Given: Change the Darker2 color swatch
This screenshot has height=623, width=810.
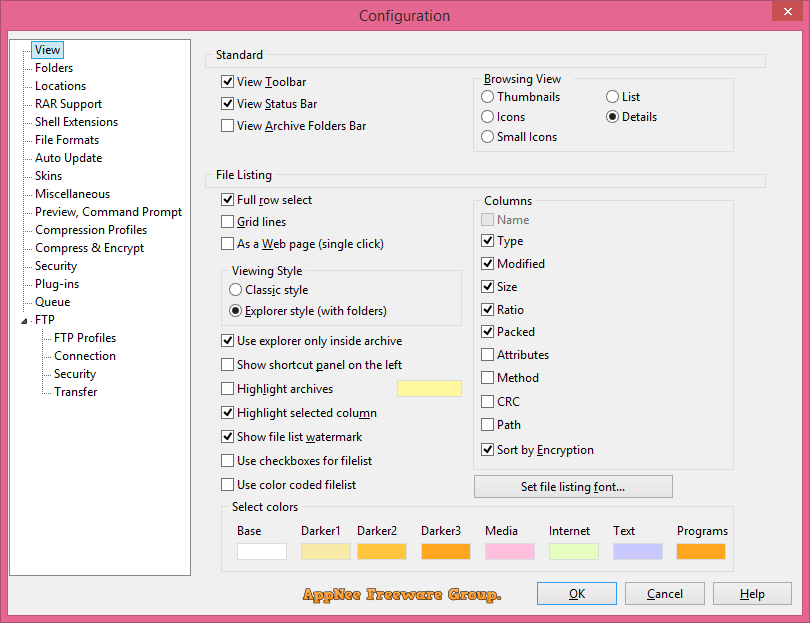Looking at the screenshot, I should pyautogui.click(x=382, y=551).
